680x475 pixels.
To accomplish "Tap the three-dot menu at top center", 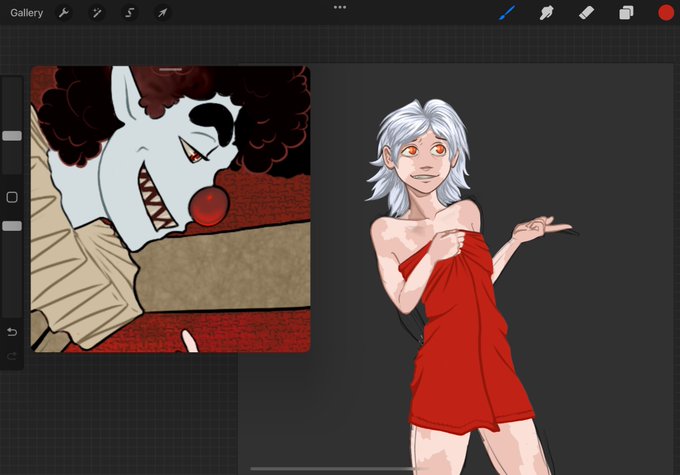I will 340,7.
